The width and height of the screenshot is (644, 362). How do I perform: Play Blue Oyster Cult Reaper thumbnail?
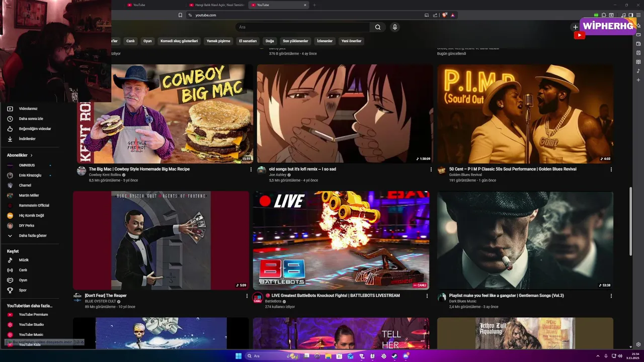pos(161,240)
